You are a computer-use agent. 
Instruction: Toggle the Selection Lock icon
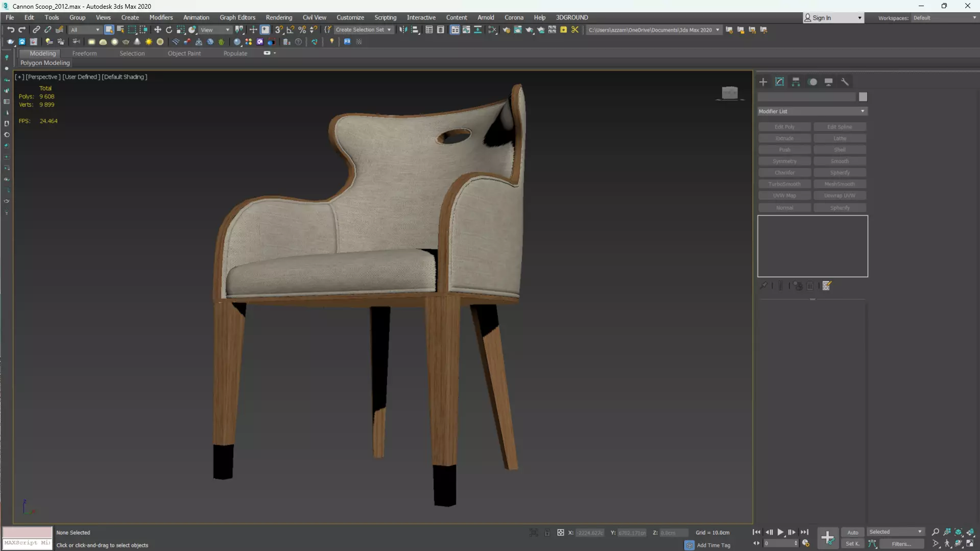[547, 533]
